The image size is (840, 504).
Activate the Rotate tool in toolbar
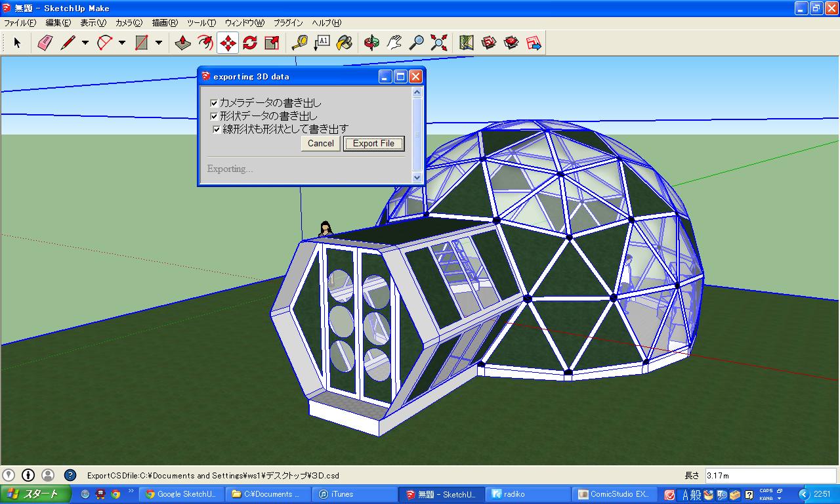click(x=249, y=43)
